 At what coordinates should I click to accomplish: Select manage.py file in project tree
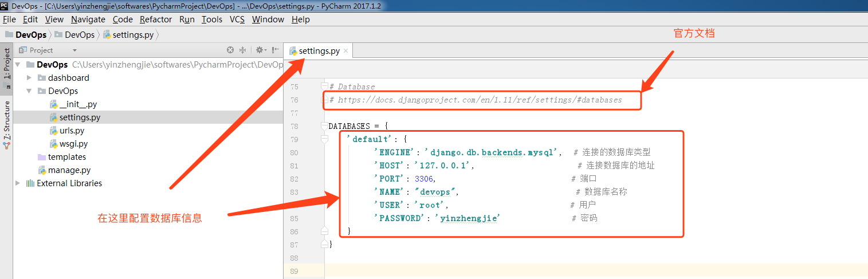pos(69,170)
